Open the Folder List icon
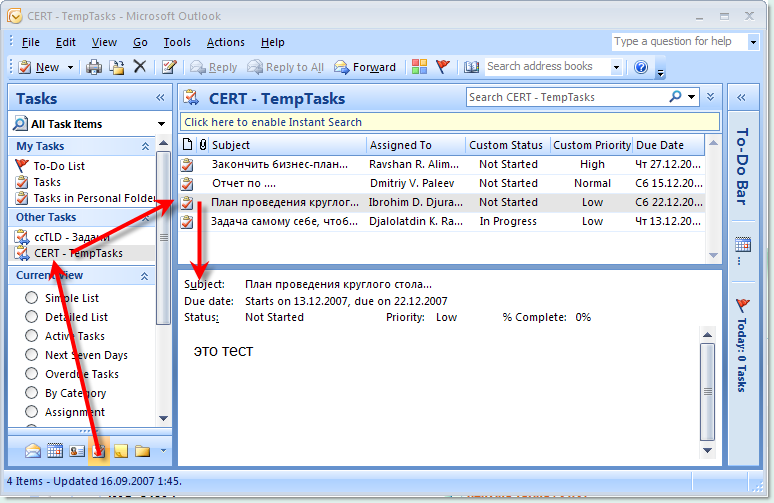774x503 pixels. click(x=143, y=451)
